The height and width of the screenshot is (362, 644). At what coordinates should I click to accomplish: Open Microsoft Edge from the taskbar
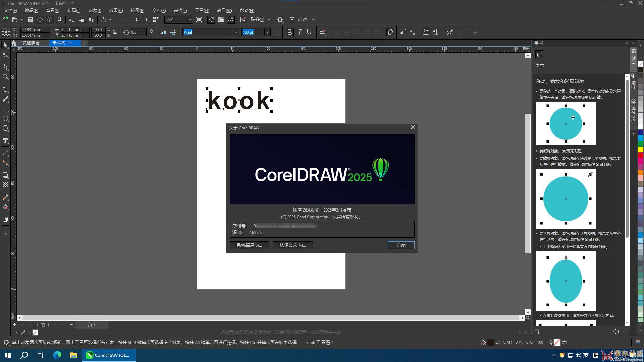57,355
